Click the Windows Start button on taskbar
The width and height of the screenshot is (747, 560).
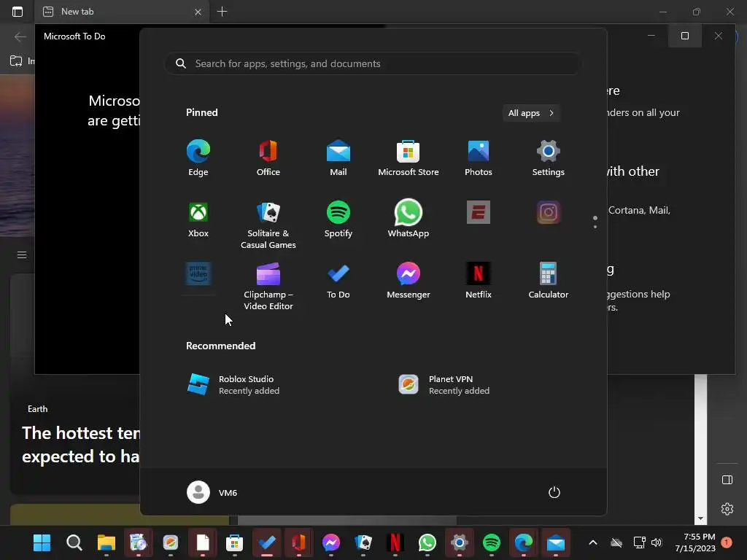[x=42, y=542]
